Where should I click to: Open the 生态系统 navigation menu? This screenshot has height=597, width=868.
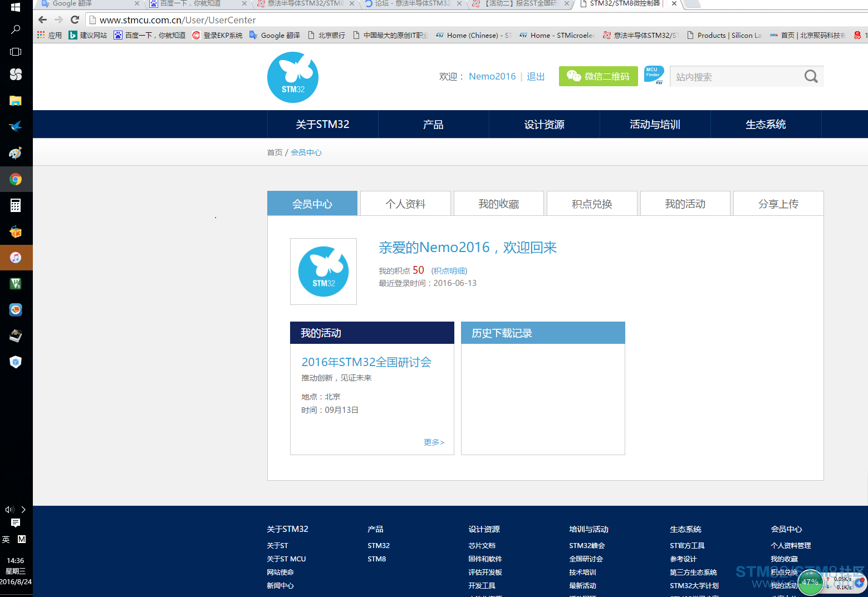(x=766, y=124)
